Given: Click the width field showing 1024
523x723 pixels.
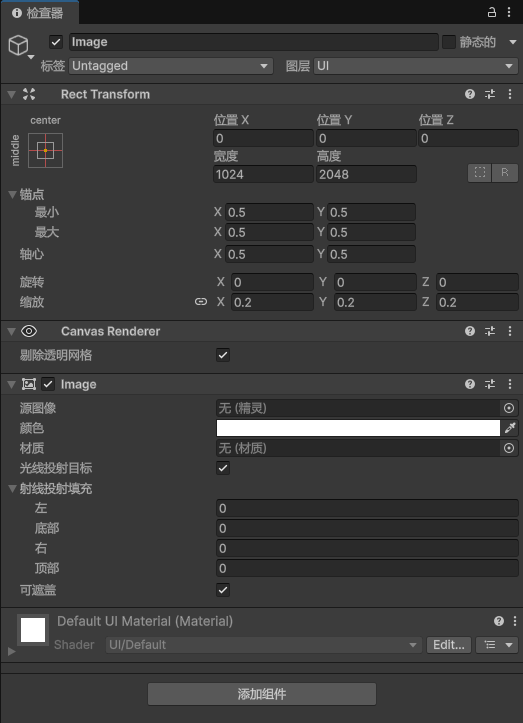Looking at the screenshot, I should tap(263, 174).
